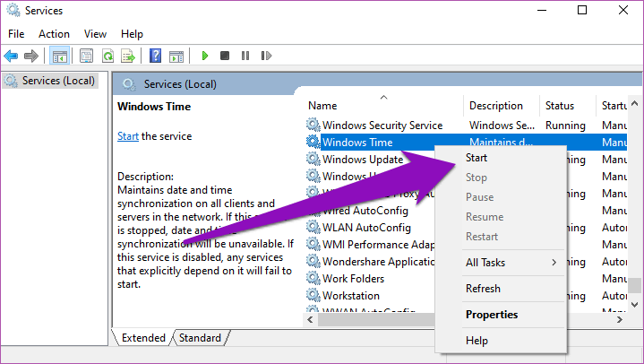Click horizontal scrollbar right arrow
Screen dimensions: 644x364
619,319
